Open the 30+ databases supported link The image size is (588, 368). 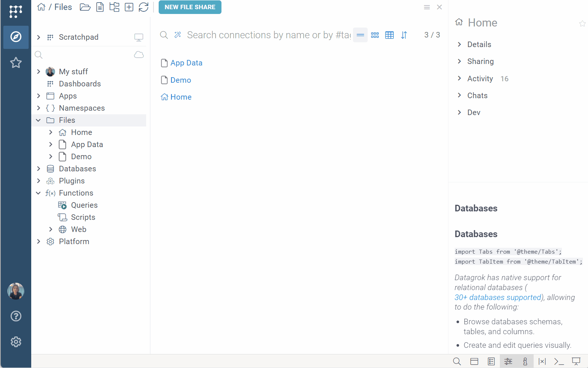coord(498,297)
